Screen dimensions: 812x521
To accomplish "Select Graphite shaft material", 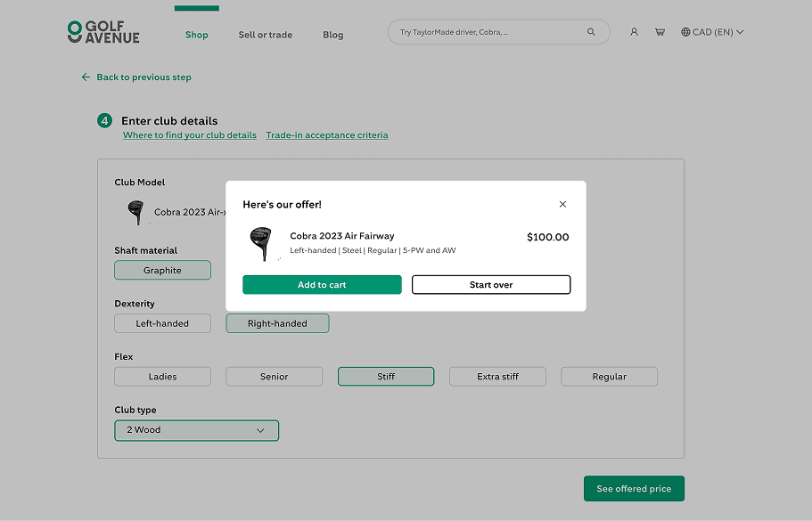I will (x=162, y=270).
